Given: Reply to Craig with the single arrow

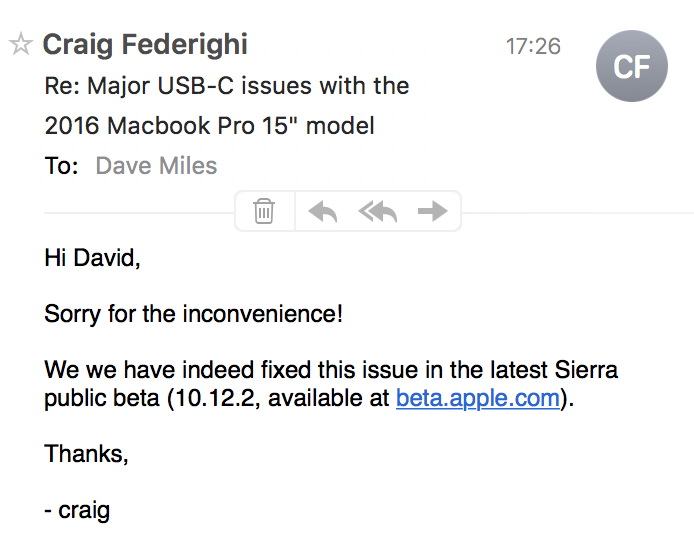Looking at the screenshot, I should coord(323,211).
